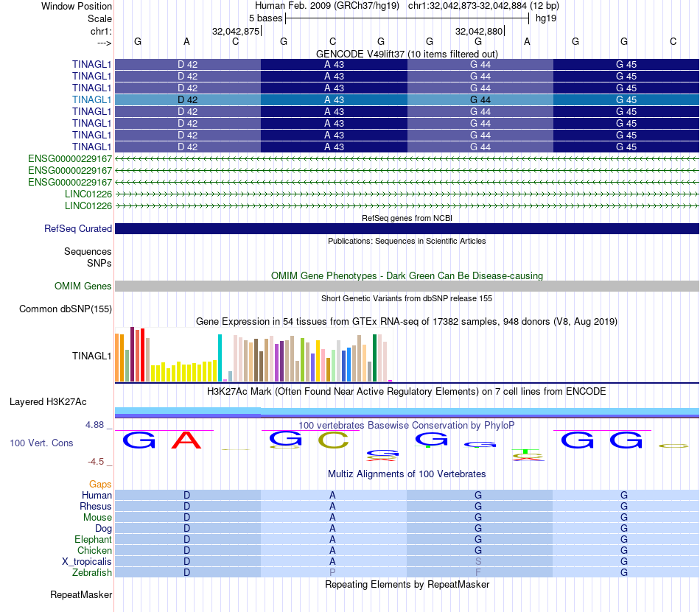The width and height of the screenshot is (700, 612).
Task: Click the RefSeq Curated track label
Action: (77, 228)
